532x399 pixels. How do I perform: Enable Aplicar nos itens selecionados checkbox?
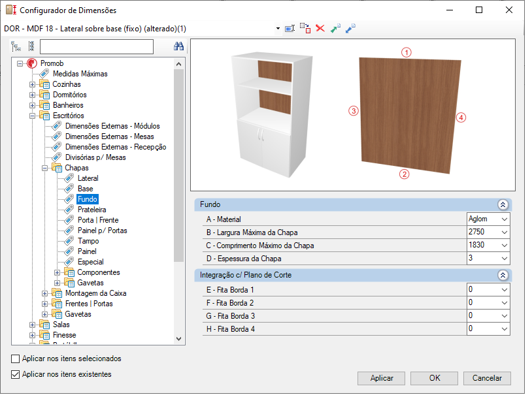pos(15,359)
